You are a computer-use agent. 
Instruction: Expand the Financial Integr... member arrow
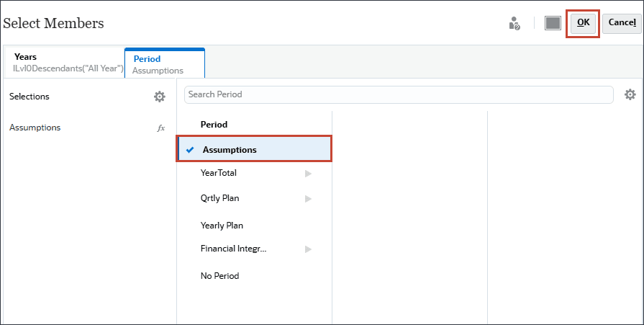[x=308, y=249]
